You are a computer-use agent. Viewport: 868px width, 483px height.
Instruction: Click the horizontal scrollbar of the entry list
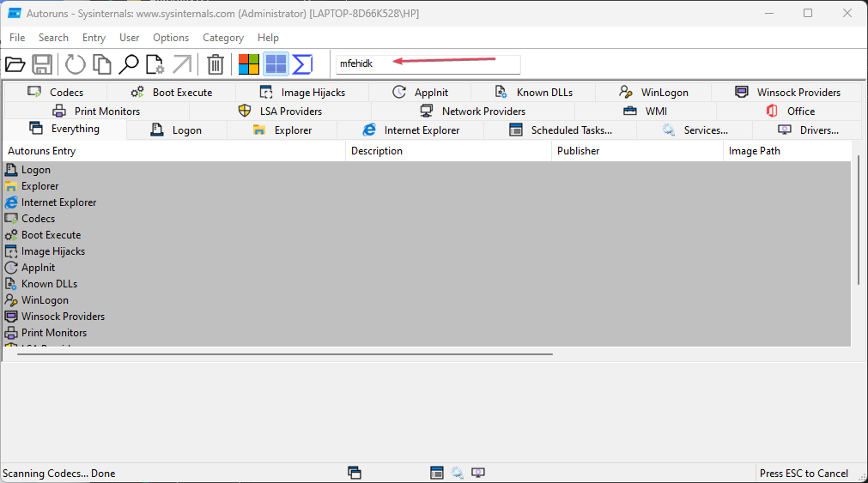pyautogui.click(x=285, y=354)
